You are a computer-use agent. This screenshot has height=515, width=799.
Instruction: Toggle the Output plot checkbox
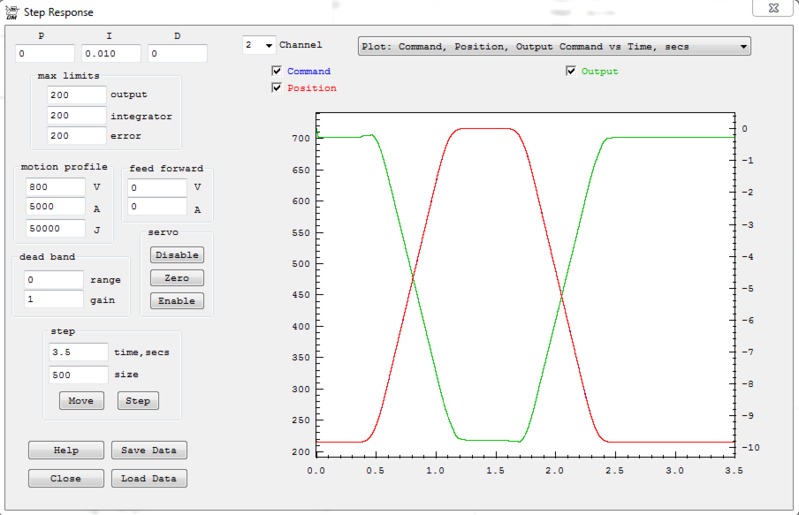click(x=571, y=71)
